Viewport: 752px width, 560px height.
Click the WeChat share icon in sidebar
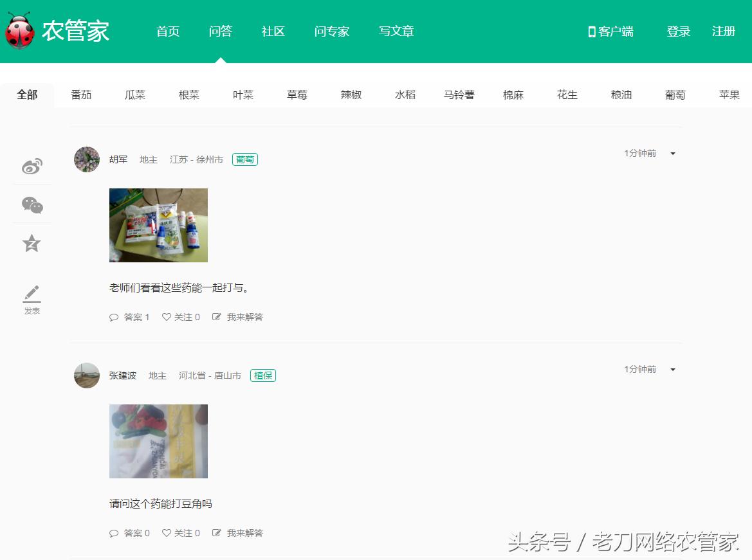pos(32,206)
